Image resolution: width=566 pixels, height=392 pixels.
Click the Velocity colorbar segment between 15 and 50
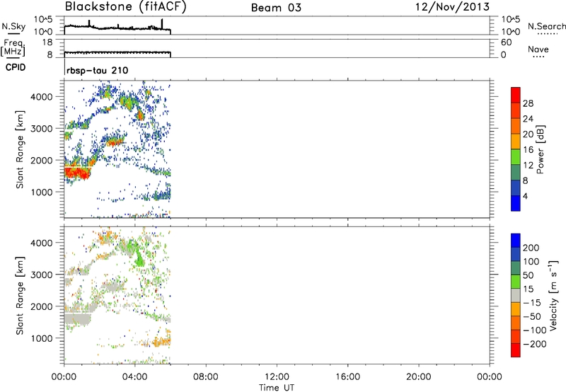coord(516,282)
